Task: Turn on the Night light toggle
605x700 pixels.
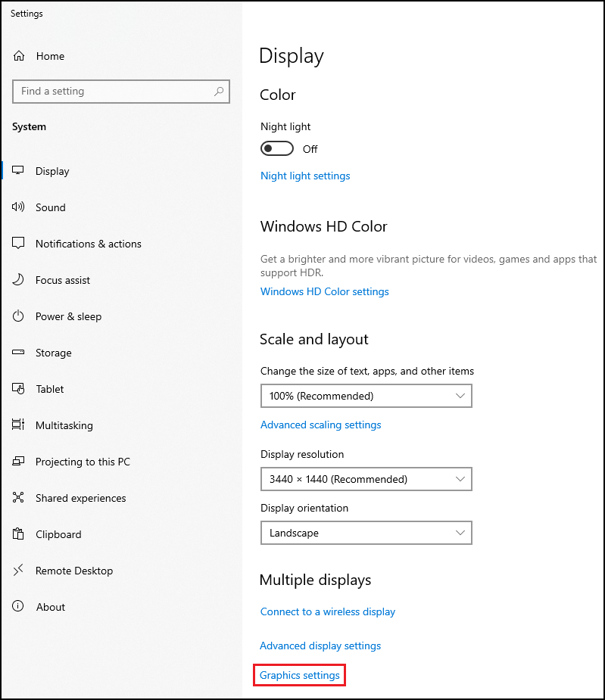Action: (276, 148)
